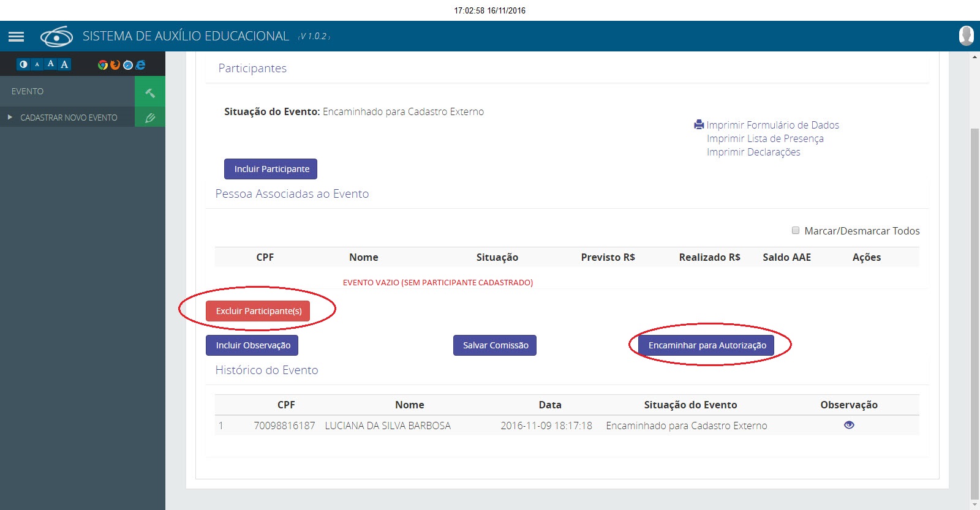Open Imprimir Lista de Presença link

(765, 138)
